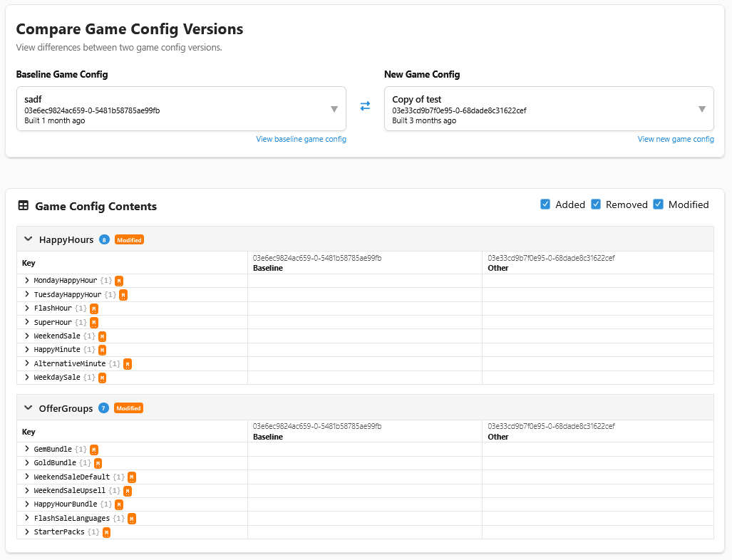The image size is (732, 560).
Task: Click the swap configs arrow icon
Action: (366, 105)
